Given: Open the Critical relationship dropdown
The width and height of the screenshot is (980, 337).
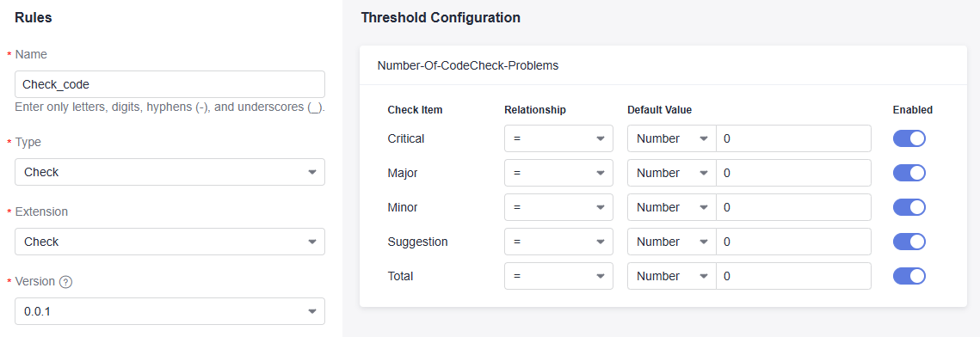Looking at the screenshot, I should [558, 138].
